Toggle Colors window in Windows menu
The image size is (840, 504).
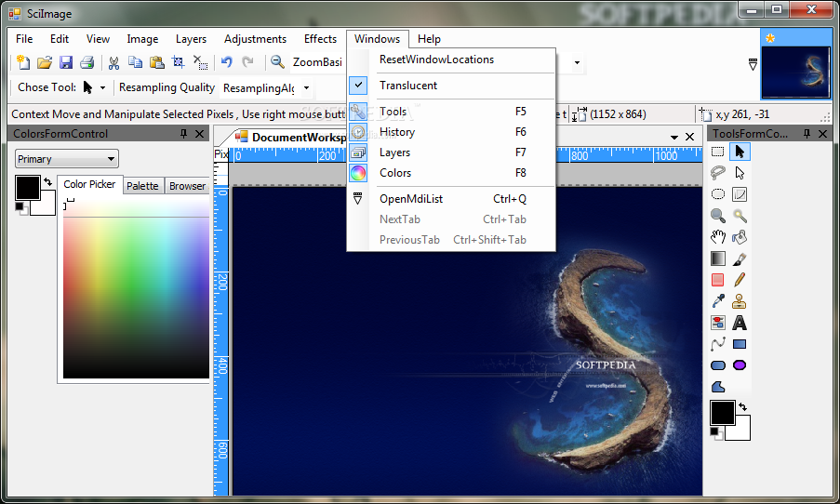coord(451,172)
